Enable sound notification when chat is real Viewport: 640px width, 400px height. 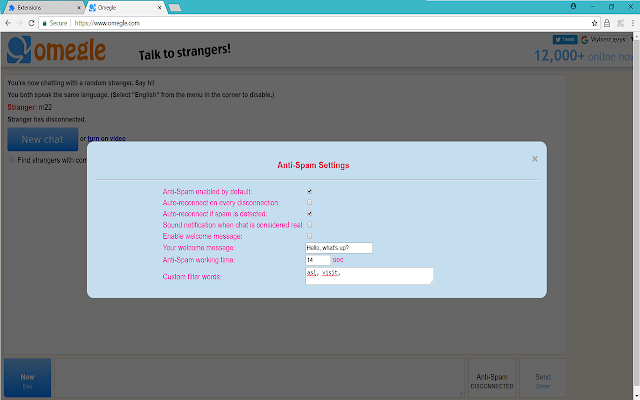coord(309,224)
